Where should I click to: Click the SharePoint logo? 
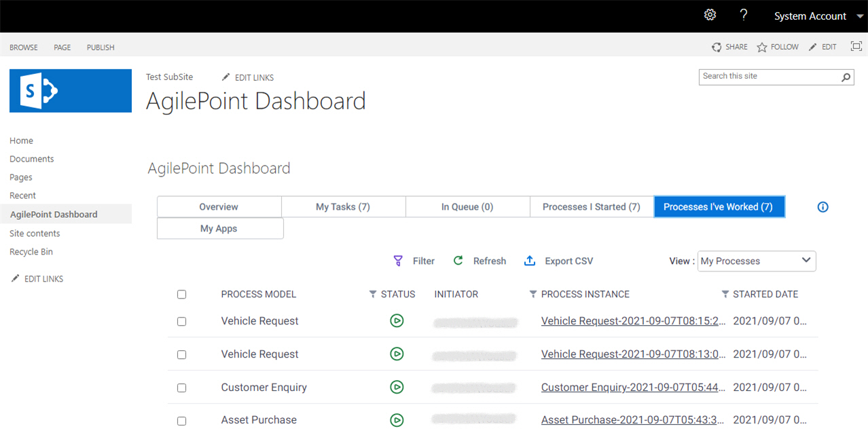click(71, 90)
